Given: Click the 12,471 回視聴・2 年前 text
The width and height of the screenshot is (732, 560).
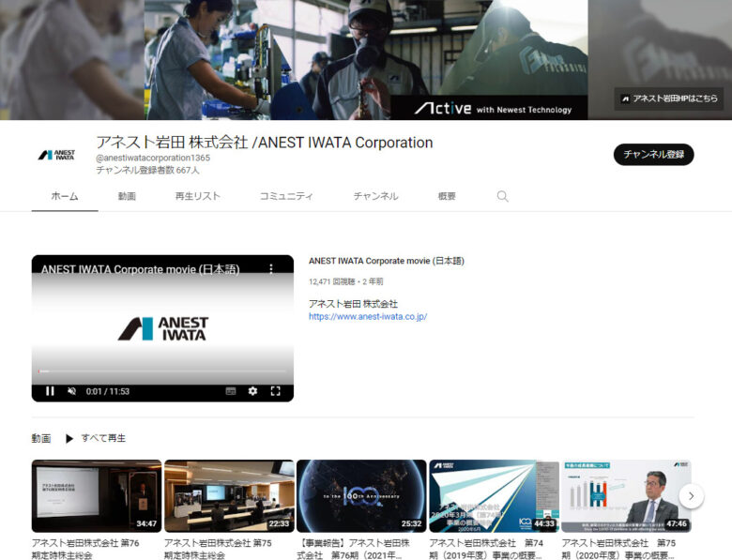Looking at the screenshot, I should point(345,281).
